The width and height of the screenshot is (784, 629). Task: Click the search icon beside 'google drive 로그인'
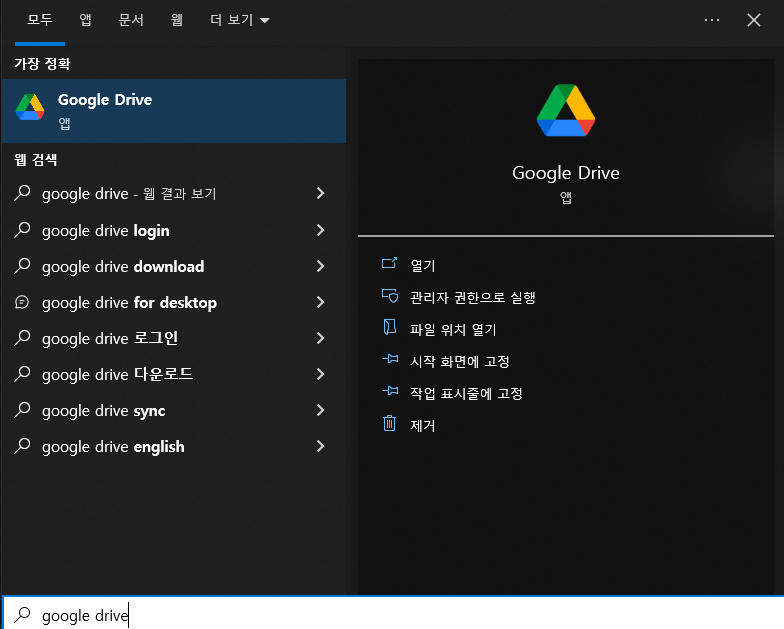click(x=22, y=338)
